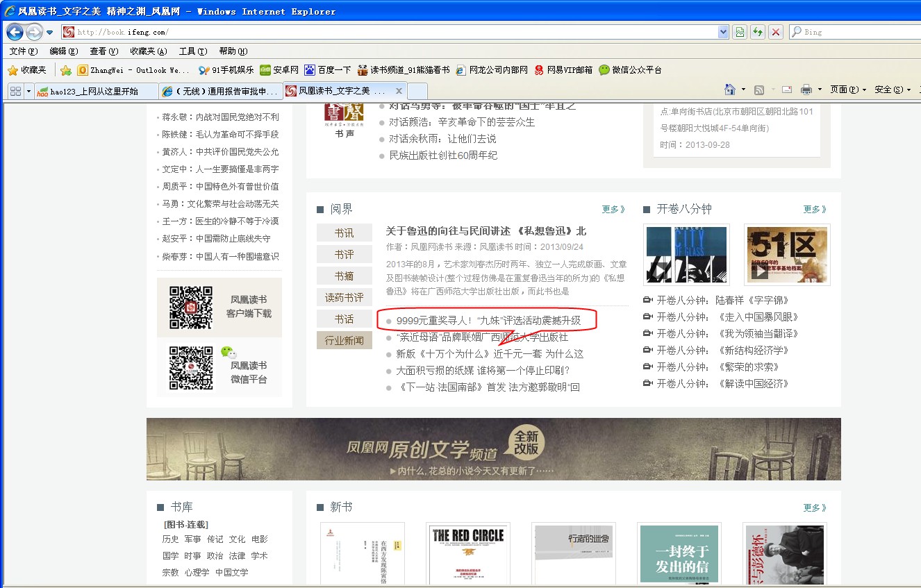The image size is (921, 588).
Task: Open the 收藏夹 menu in menu bar
Action: click(x=149, y=51)
